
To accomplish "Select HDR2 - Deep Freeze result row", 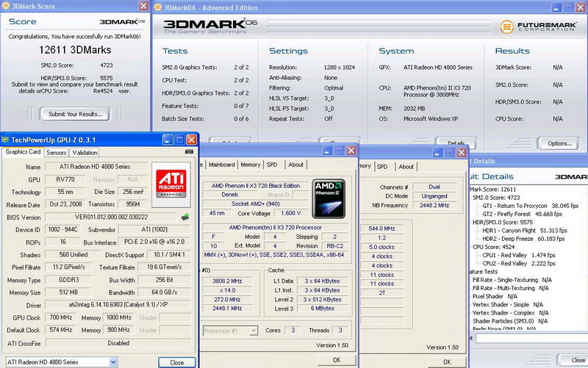I will [x=523, y=239].
